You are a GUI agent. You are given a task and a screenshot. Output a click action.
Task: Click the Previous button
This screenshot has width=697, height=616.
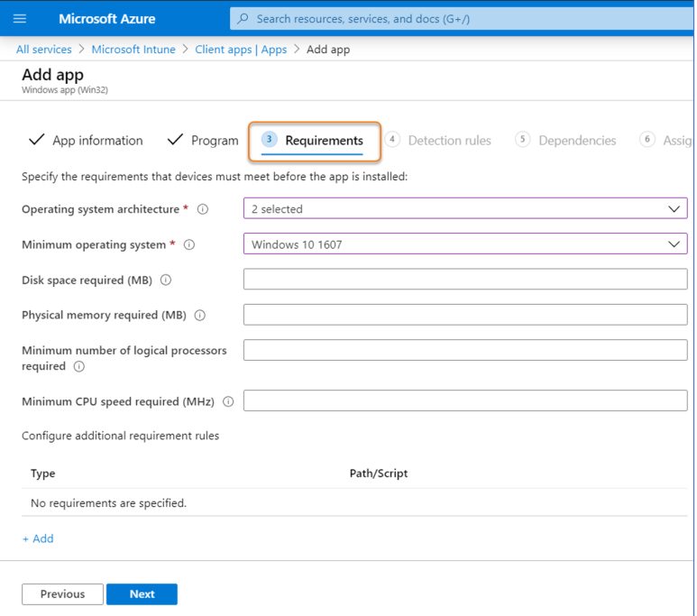[x=62, y=594]
